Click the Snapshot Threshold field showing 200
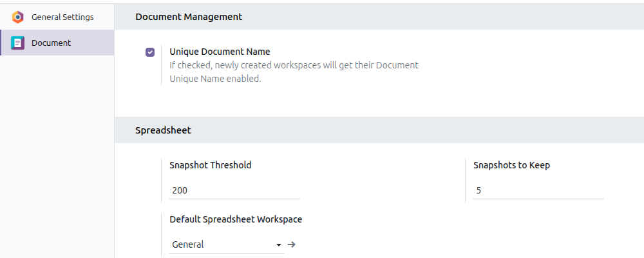Image resolution: width=644 pixels, height=258 pixels. point(234,190)
